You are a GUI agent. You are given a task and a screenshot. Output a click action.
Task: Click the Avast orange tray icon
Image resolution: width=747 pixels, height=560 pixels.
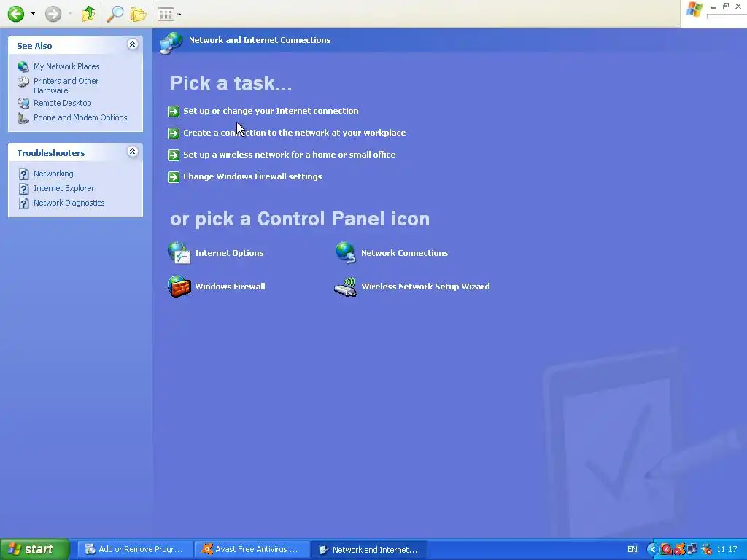click(680, 550)
